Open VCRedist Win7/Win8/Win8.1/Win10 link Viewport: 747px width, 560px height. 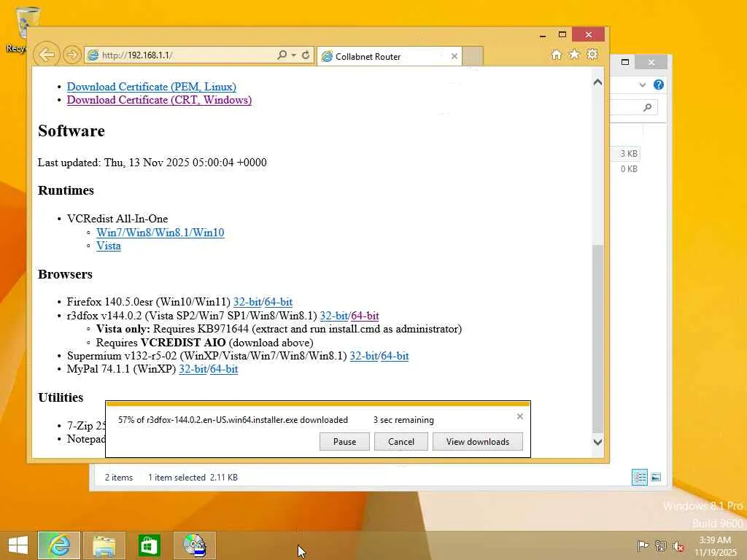(160, 233)
